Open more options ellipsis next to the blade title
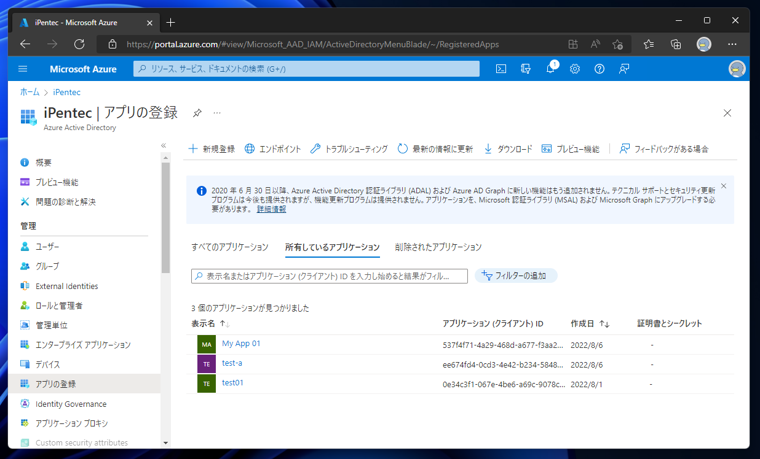The width and height of the screenshot is (760, 459). [217, 113]
